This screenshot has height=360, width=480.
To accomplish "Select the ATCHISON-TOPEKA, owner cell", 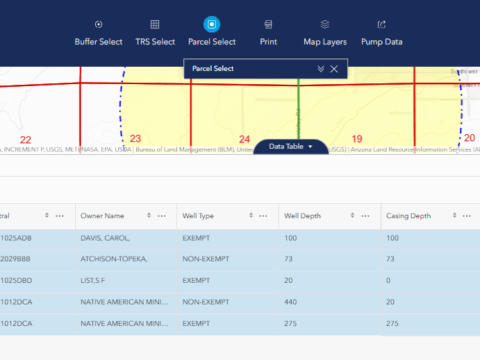I will [x=126, y=259].
